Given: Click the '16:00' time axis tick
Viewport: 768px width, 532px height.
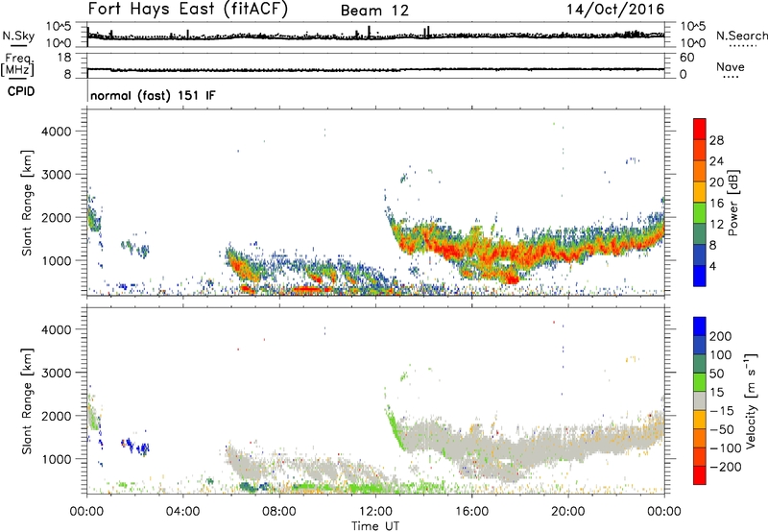Looking at the screenshot, I should click(471, 512).
